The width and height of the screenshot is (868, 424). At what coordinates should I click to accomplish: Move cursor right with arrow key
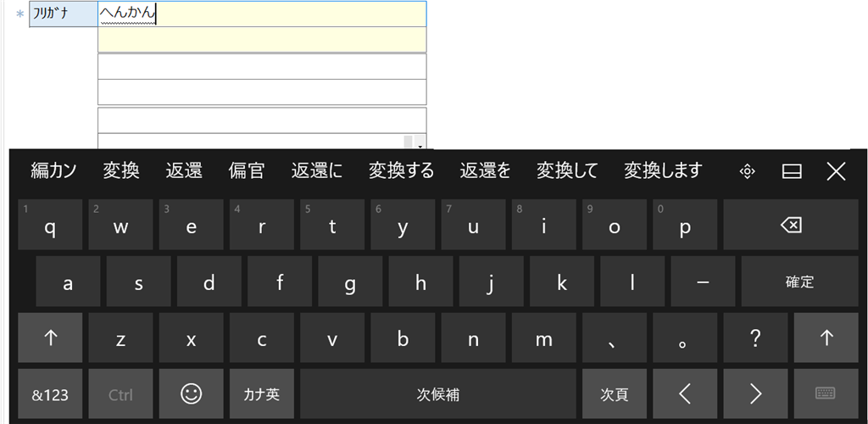point(755,394)
